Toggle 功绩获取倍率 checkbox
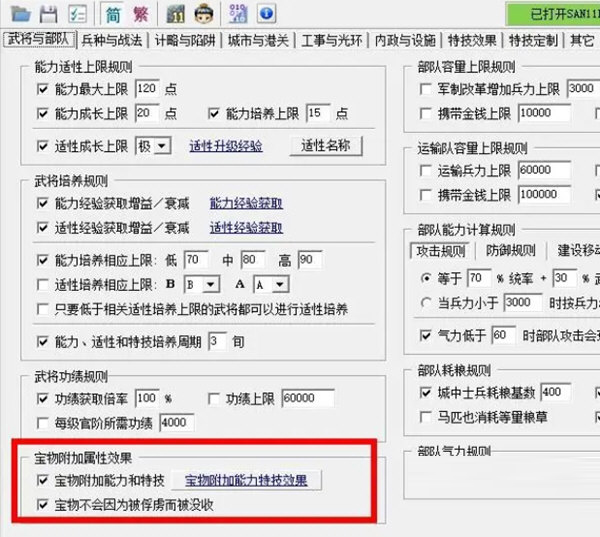The image size is (600, 537). pos(42,399)
